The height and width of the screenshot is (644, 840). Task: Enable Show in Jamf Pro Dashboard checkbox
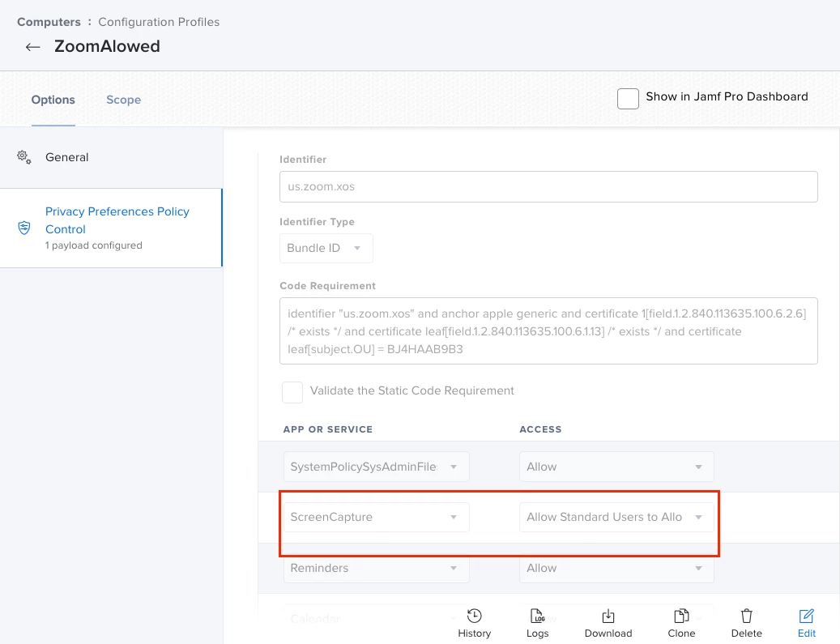click(x=628, y=99)
